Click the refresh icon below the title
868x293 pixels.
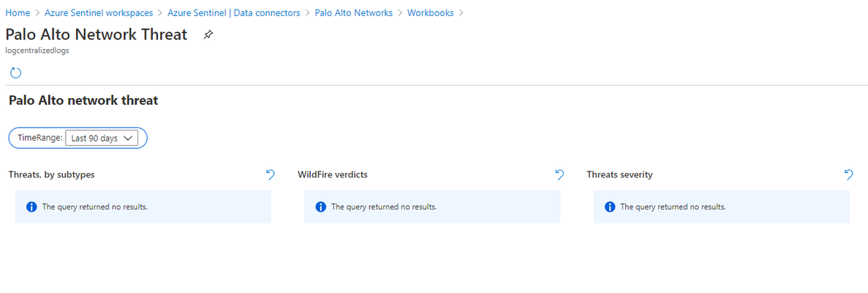point(16,73)
